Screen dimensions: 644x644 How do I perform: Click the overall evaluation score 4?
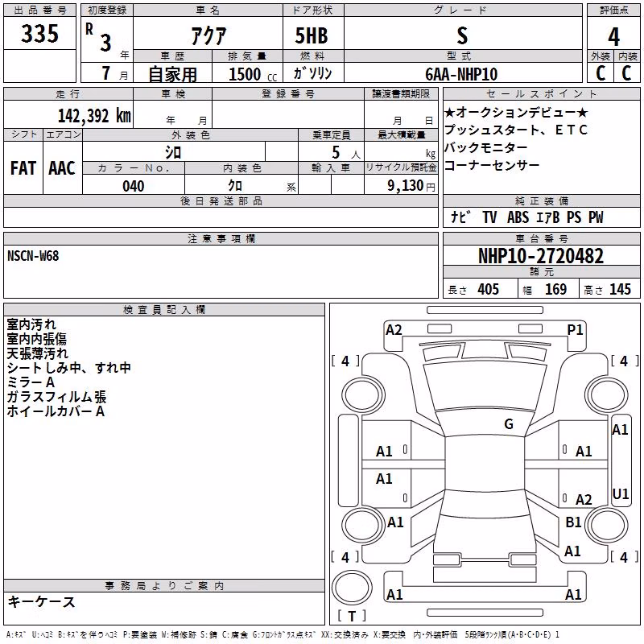coord(613,37)
